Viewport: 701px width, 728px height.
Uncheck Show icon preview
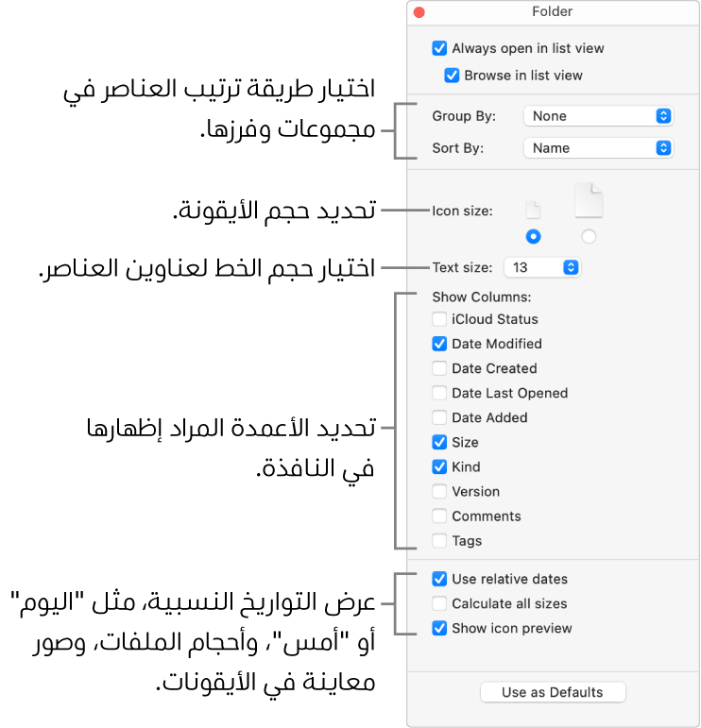(439, 628)
